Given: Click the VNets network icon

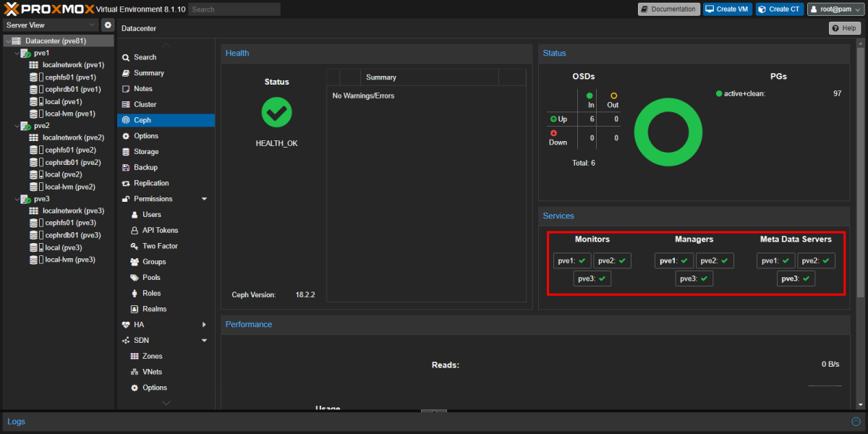Looking at the screenshot, I should click(x=135, y=372).
